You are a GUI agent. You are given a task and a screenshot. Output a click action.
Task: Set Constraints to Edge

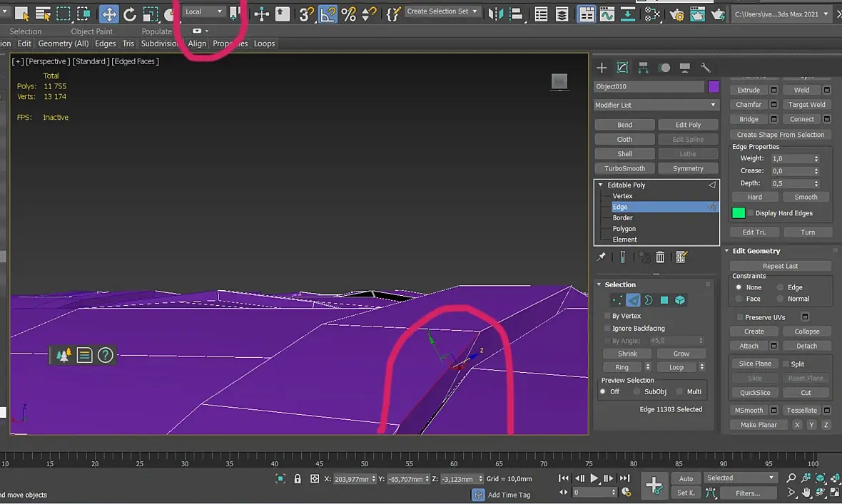tap(781, 287)
